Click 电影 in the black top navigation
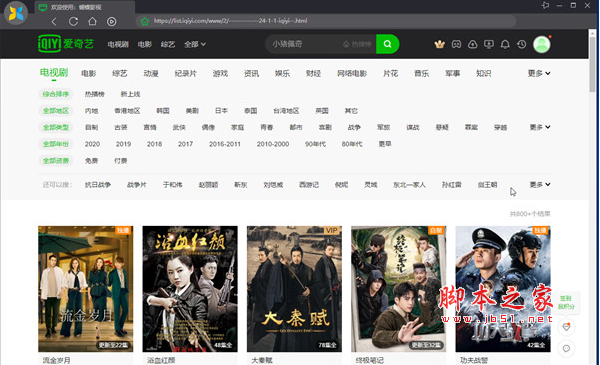600x365 pixels. coord(145,44)
